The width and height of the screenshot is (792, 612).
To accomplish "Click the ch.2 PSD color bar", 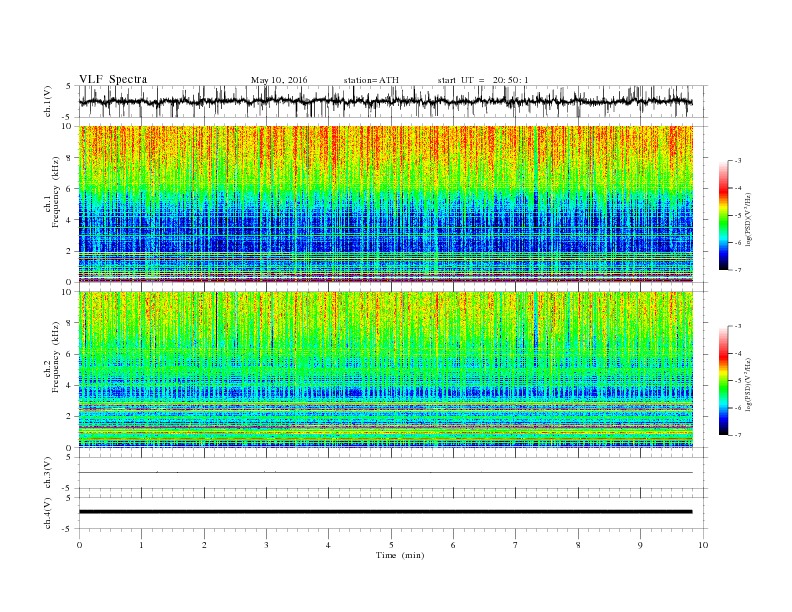I will tap(724, 381).
